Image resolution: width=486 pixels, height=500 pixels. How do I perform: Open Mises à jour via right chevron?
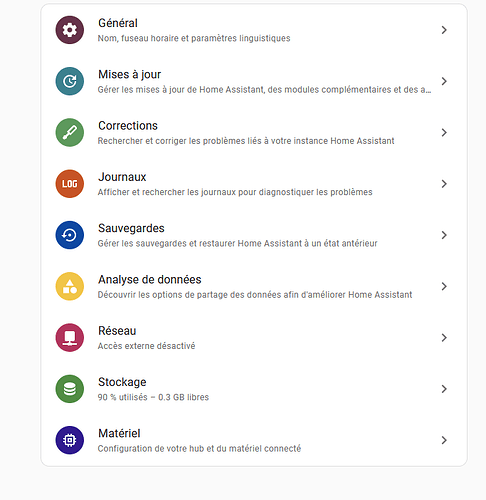tap(444, 81)
